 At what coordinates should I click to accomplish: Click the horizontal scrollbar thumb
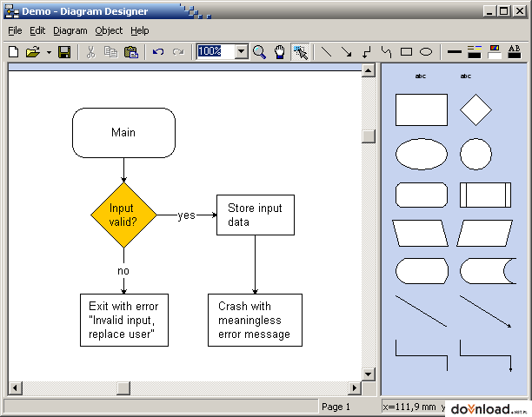123,387
